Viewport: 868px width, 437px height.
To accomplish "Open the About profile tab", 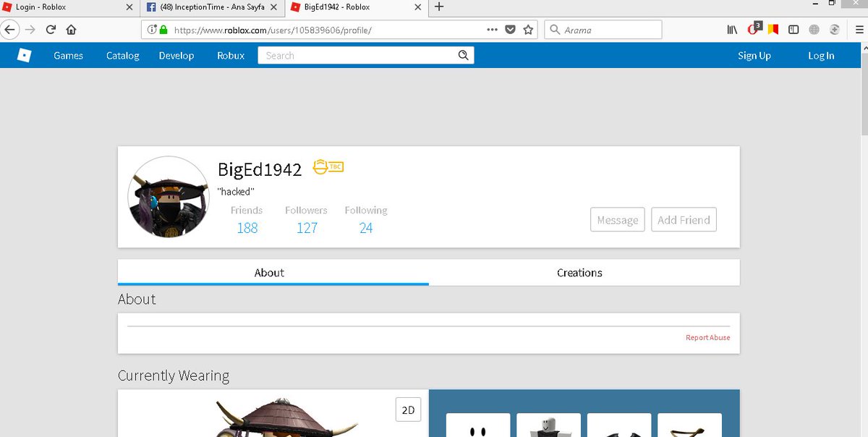I will (x=273, y=273).
